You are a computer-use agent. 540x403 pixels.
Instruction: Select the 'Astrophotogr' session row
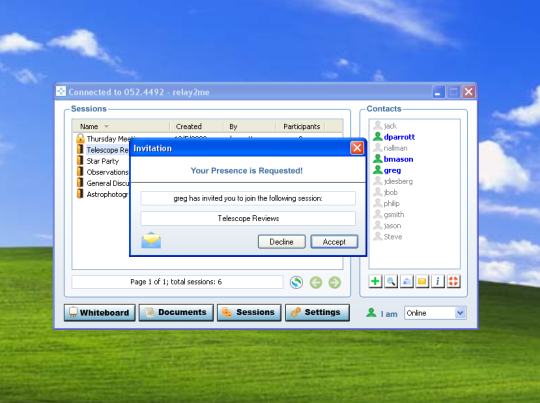101,194
